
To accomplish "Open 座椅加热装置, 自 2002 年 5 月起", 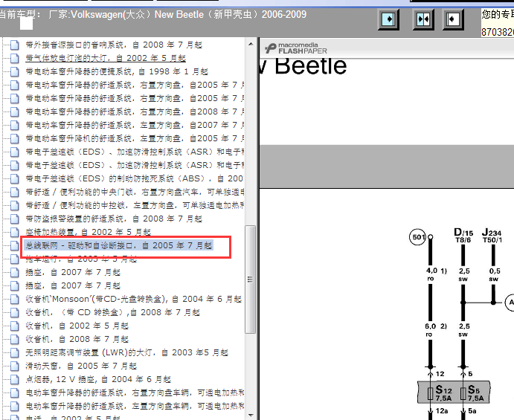I will (x=89, y=232).
